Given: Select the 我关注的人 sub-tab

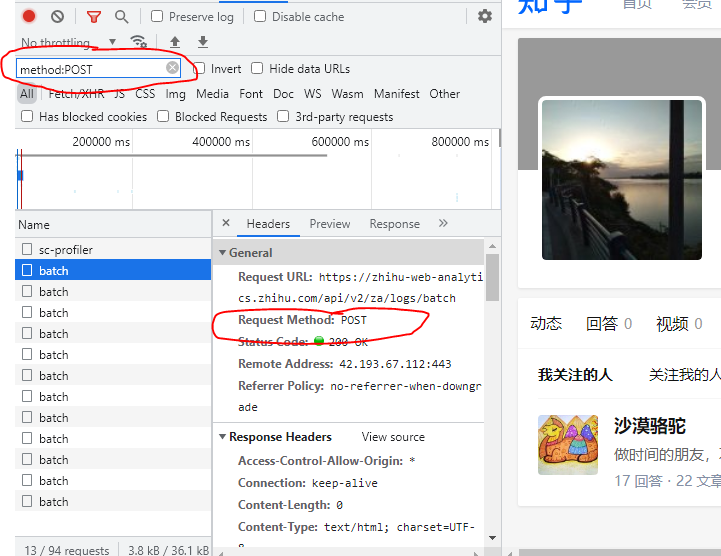Looking at the screenshot, I should point(575,375).
